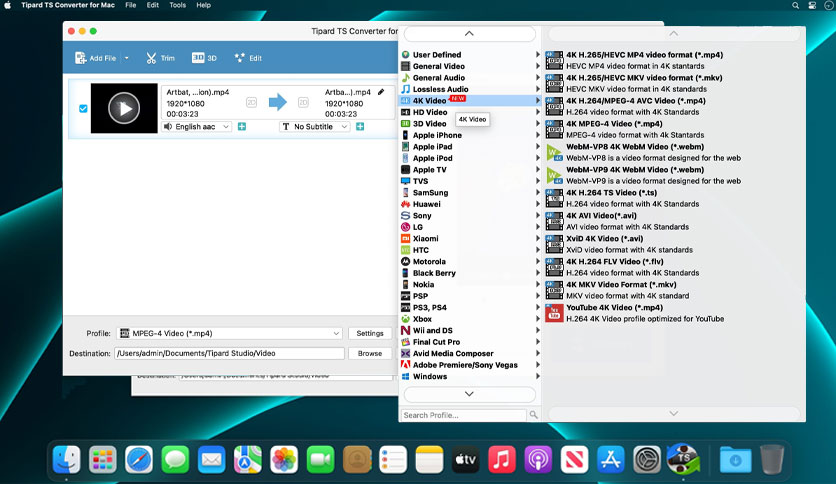This screenshot has width=836, height=484.
Task: Open the English aac audio track dropdown
Action: [x=197, y=127]
